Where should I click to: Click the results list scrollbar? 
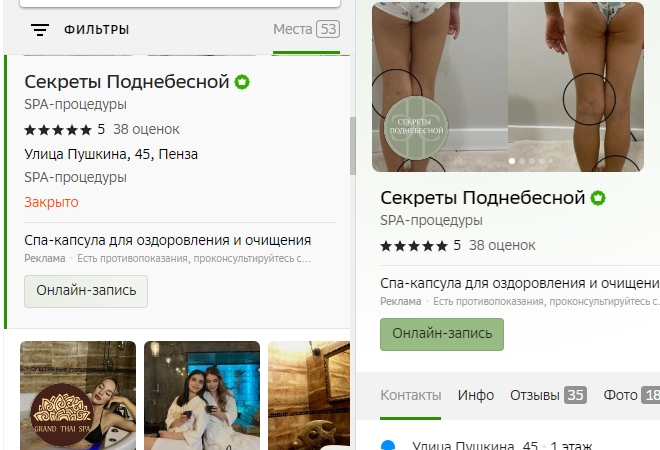(352, 145)
